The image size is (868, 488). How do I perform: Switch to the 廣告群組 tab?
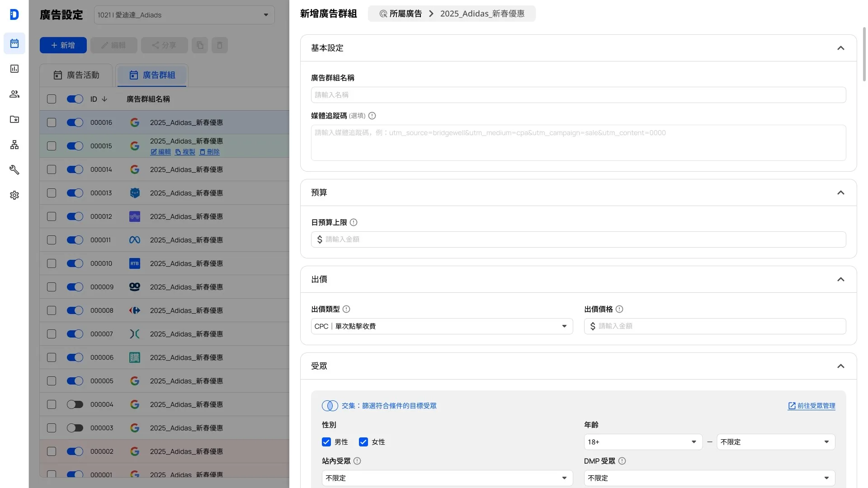pyautogui.click(x=152, y=75)
